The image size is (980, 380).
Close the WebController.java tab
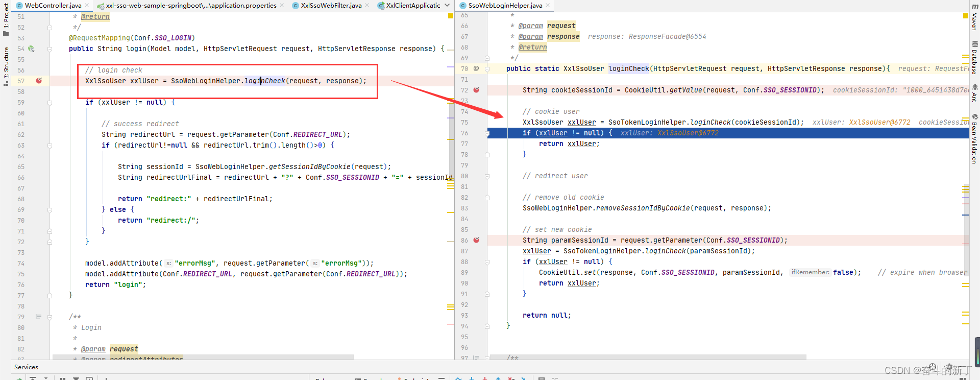tap(87, 6)
